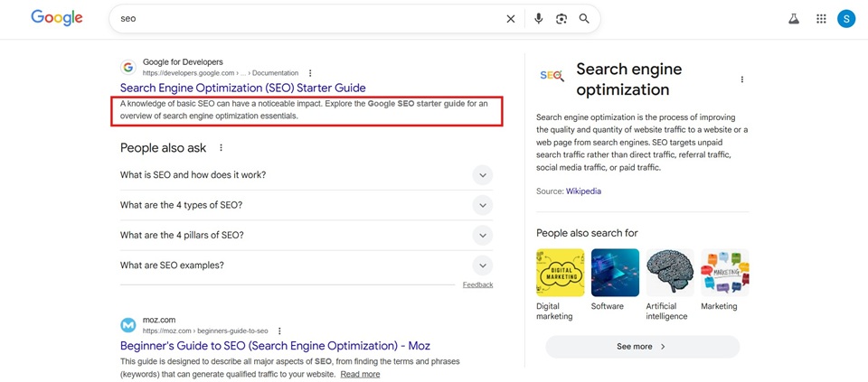Open Digital marketing thumbnail

click(x=561, y=273)
